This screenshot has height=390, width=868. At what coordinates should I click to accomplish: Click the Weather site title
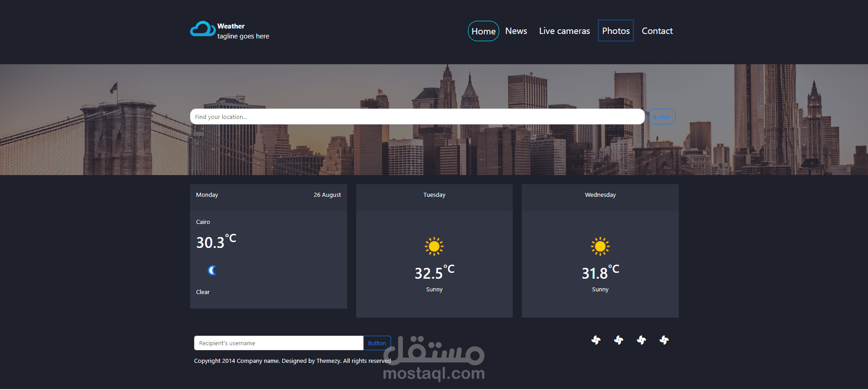231,26
